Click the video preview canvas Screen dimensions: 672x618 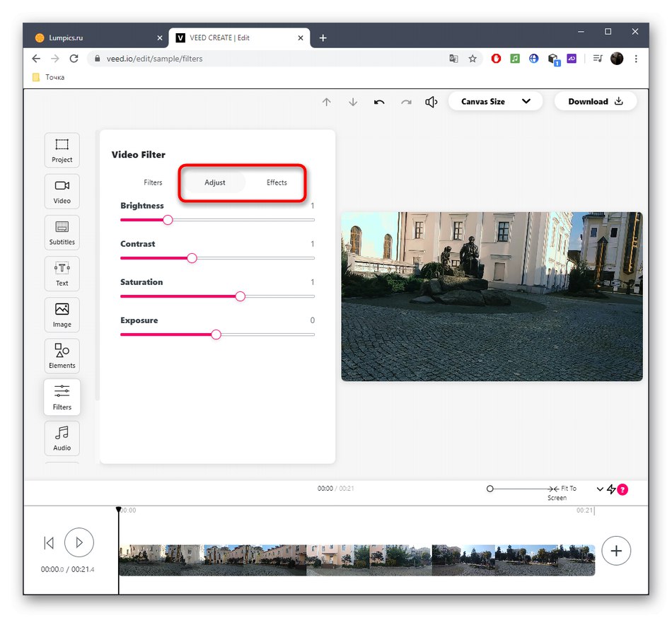[x=492, y=296]
